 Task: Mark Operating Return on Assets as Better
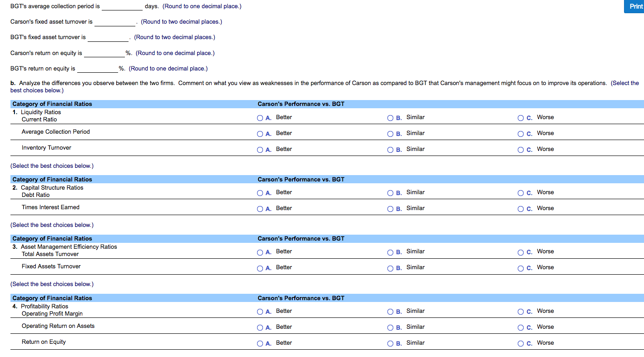[x=260, y=327]
